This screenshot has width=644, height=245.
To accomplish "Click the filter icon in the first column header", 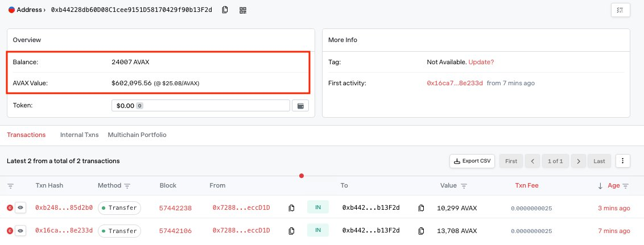I will (x=10, y=186).
